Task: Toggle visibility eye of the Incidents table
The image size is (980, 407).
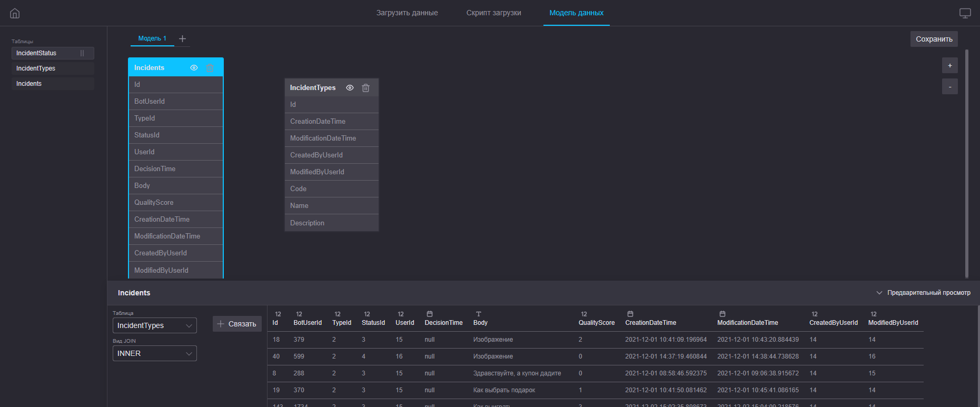Action: pyautogui.click(x=194, y=68)
